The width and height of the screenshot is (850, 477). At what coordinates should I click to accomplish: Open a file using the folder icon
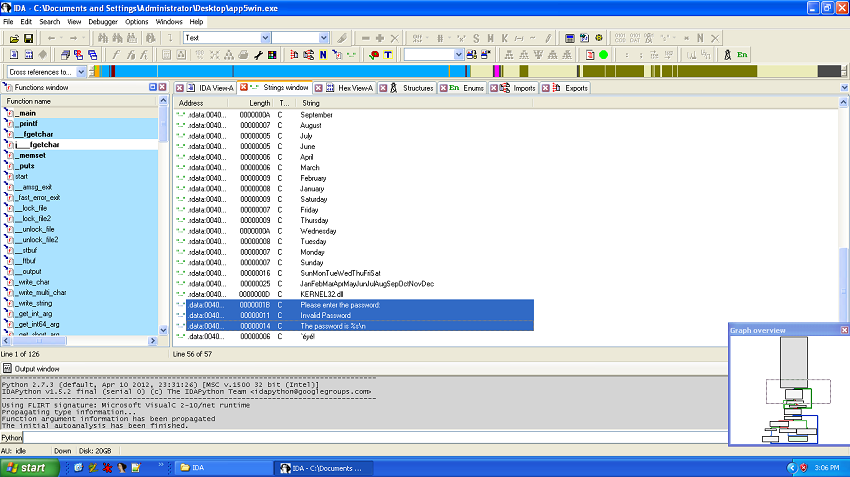tap(14, 38)
